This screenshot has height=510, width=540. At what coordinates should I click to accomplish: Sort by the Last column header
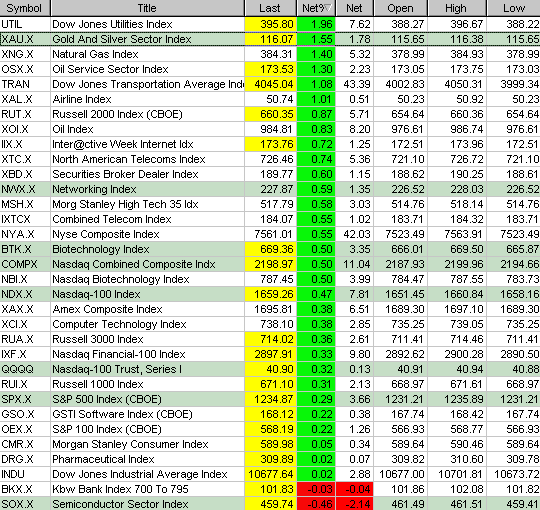(271, 8)
